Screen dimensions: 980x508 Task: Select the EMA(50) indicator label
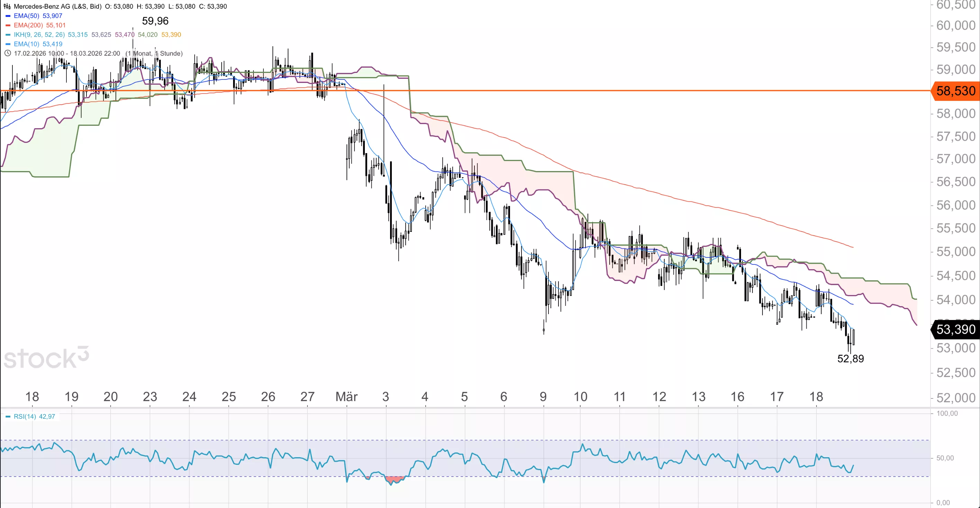[27, 16]
